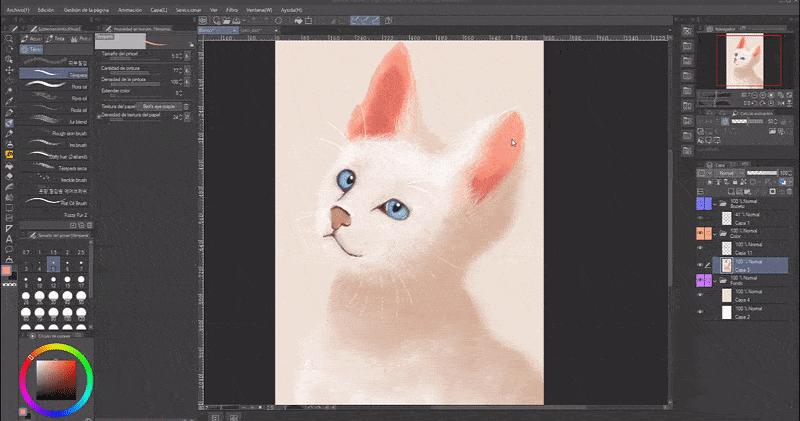Open Gestión de la página menu
Viewport: 800px width, 421px height.
86,10
